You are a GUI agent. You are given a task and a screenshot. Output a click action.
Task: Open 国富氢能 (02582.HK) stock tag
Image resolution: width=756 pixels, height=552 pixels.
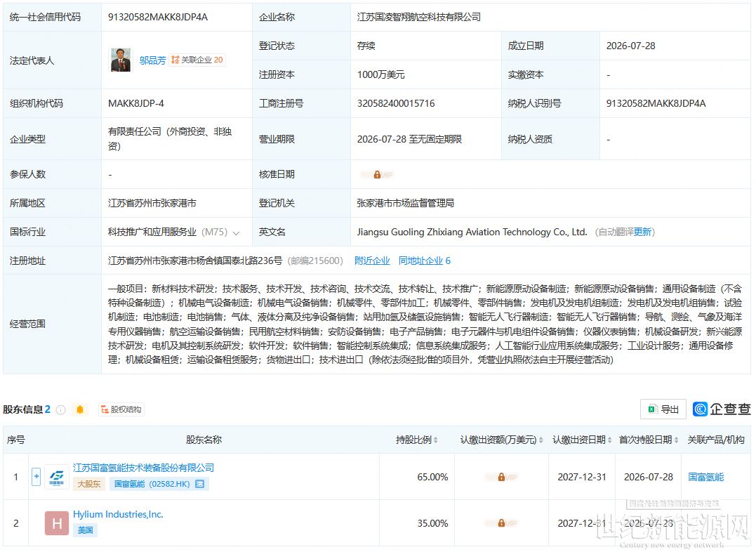coord(159,484)
